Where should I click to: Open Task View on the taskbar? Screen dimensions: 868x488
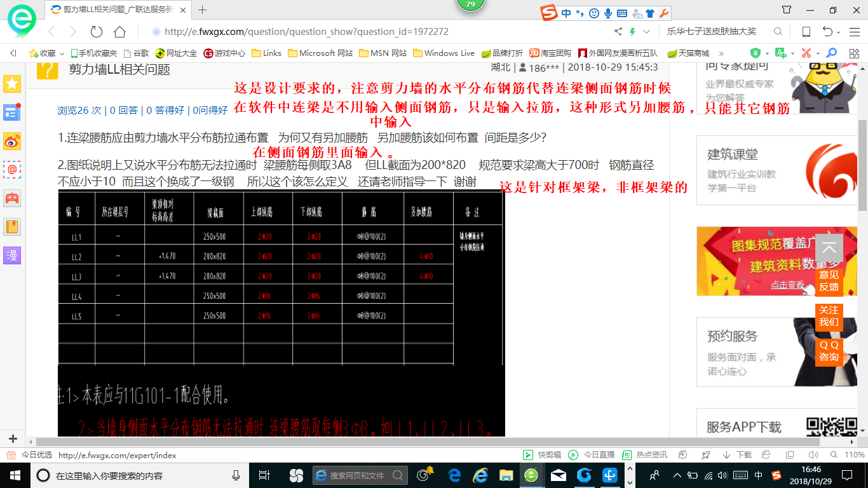pyautogui.click(x=265, y=475)
